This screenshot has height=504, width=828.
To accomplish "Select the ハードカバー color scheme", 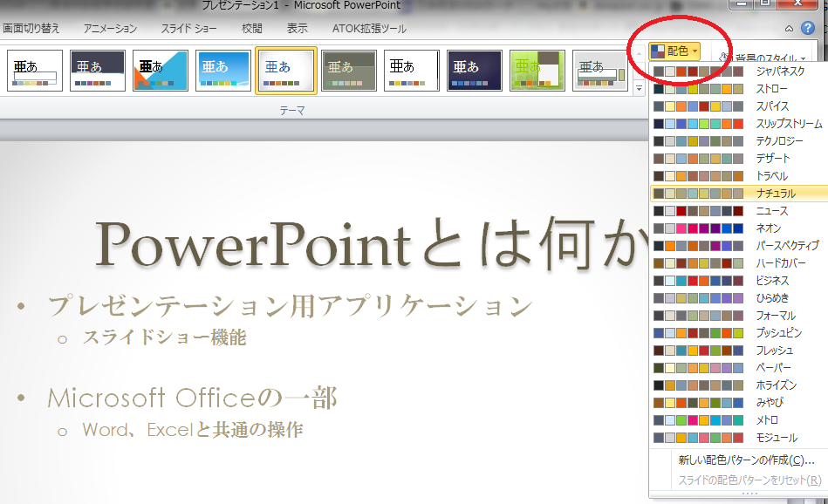I will [739, 262].
